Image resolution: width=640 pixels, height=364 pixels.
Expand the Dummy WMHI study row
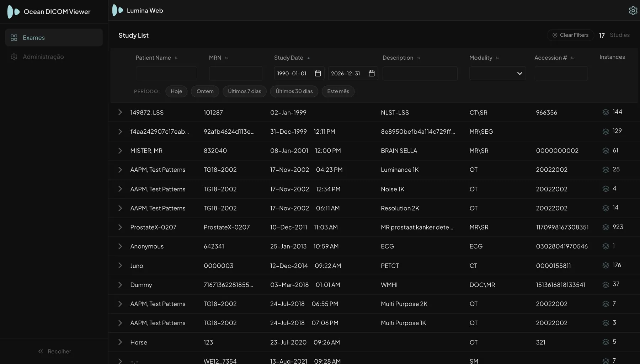[120, 285]
